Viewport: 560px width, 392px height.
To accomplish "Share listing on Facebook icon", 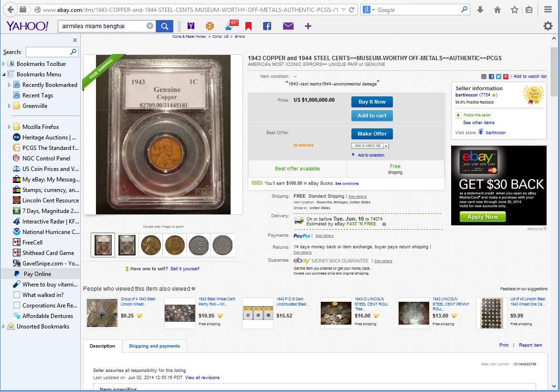I will (x=491, y=76).
